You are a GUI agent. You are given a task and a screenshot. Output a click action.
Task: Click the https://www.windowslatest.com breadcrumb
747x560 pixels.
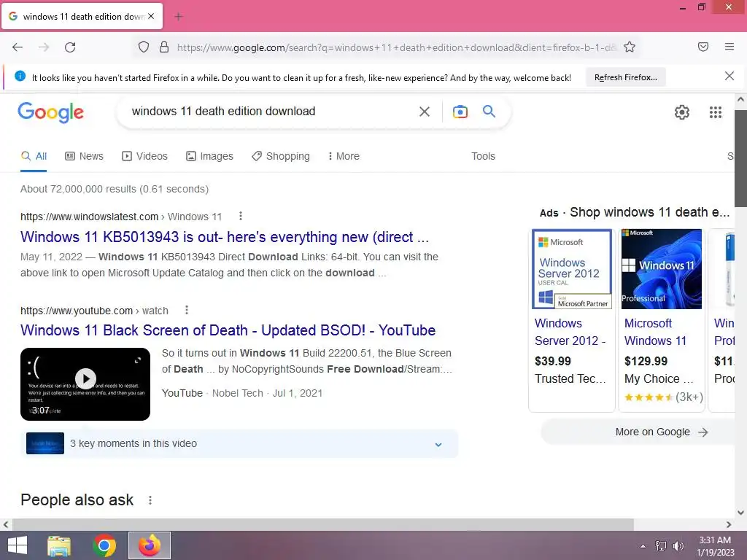click(89, 217)
